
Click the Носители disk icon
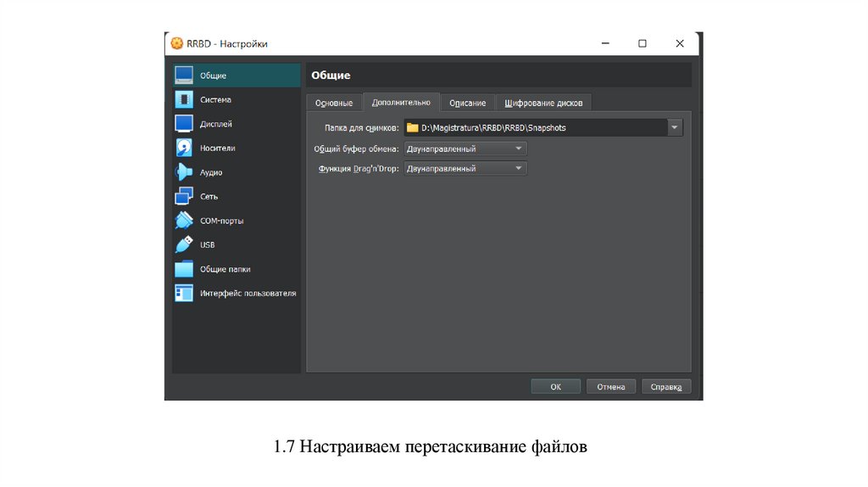(184, 148)
